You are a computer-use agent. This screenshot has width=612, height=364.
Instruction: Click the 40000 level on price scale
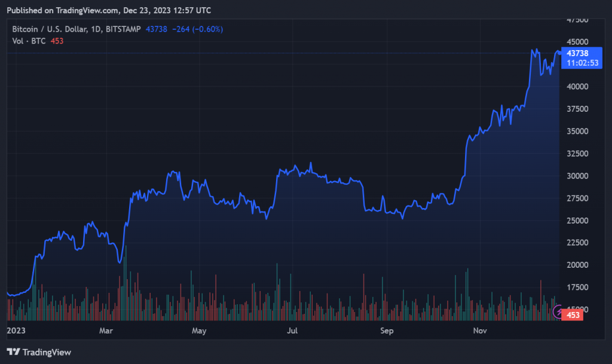click(x=577, y=87)
